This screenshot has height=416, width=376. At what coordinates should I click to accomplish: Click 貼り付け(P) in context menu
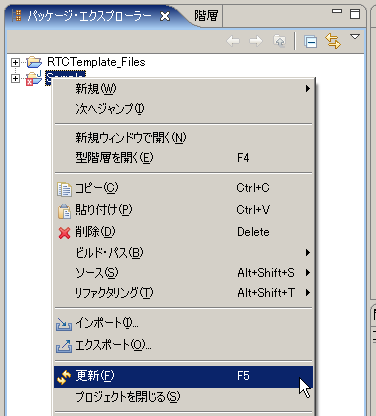tap(183, 210)
